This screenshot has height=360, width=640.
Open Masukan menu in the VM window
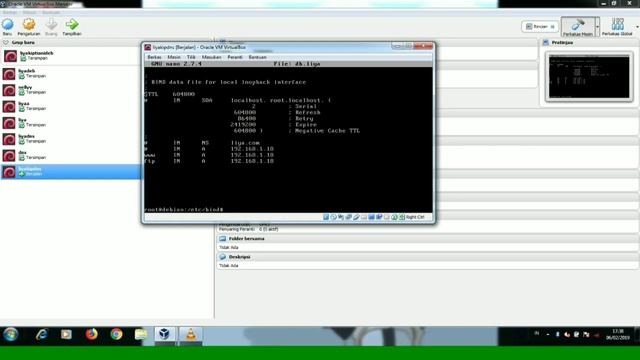coord(211,57)
